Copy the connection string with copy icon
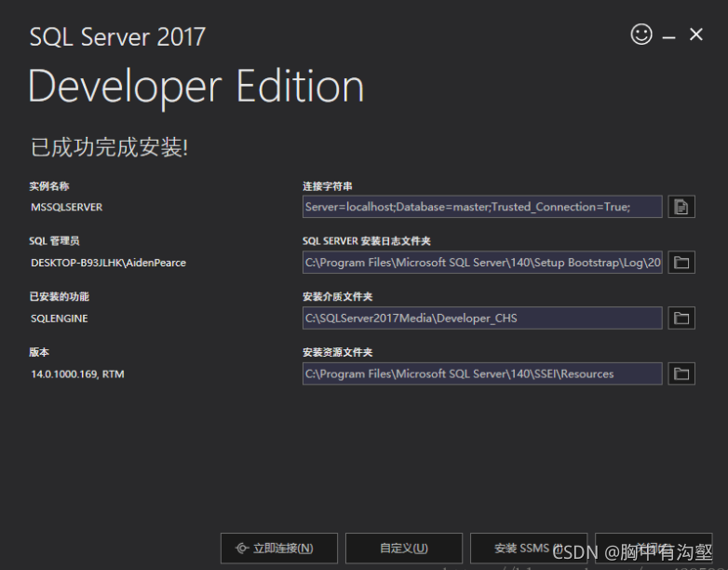Viewport: 728px width, 570px height. (x=681, y=207)
